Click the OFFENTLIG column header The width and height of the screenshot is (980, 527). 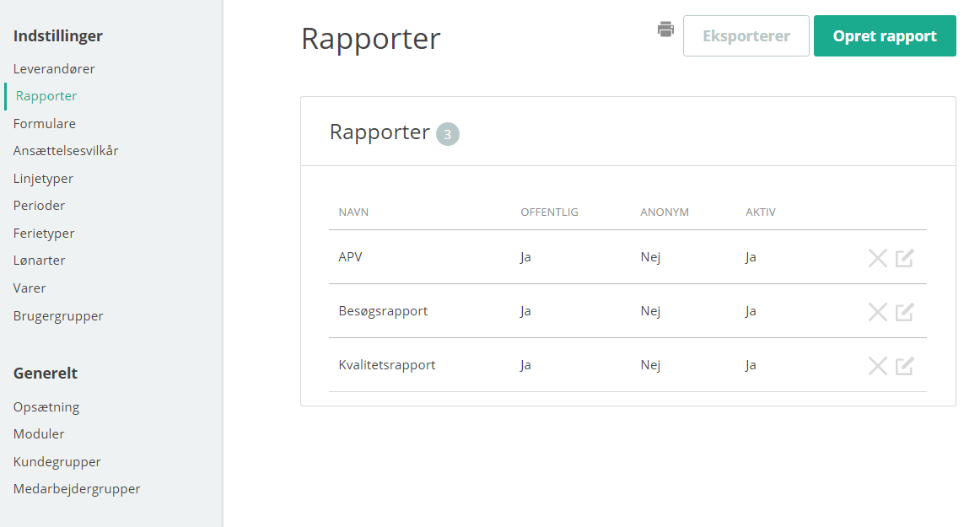pyautogui.click(x=549, y=212)
